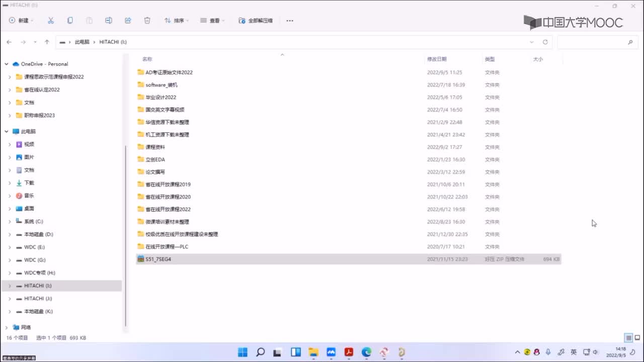Click the 英 input method indicator
Viewport: 644px width, 362px height.
pyautogui.click(x=574, y=352)
